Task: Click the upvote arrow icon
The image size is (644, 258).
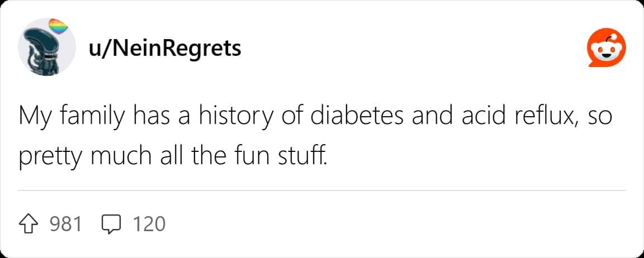Action: point(32,224)
